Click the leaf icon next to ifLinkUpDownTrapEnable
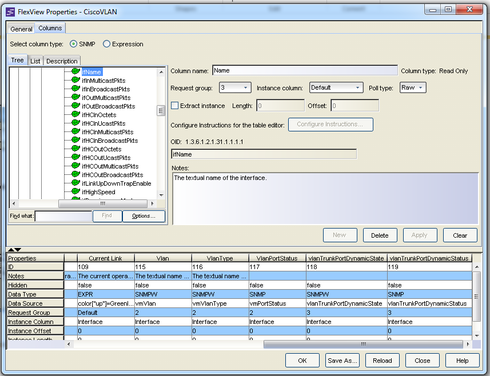 pos(76,183)
